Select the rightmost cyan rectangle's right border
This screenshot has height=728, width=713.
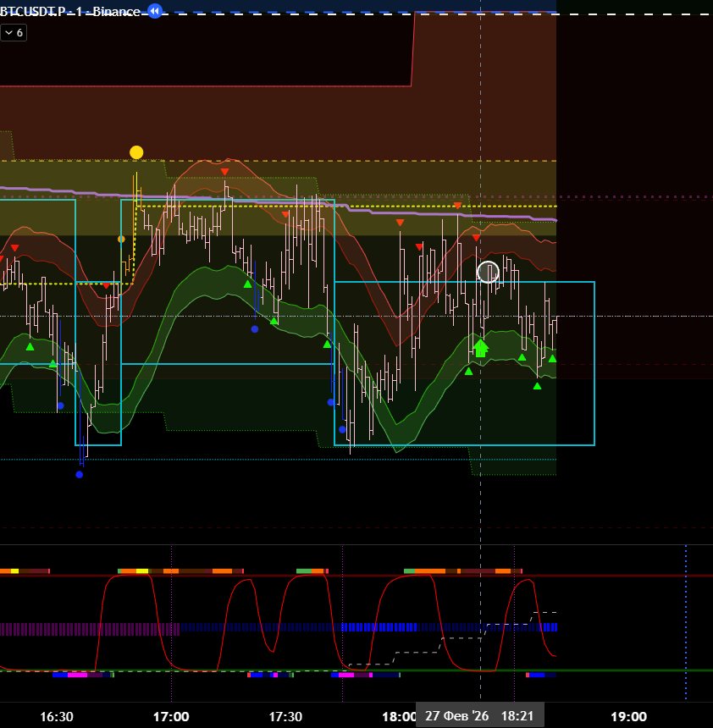click(594, 364)
